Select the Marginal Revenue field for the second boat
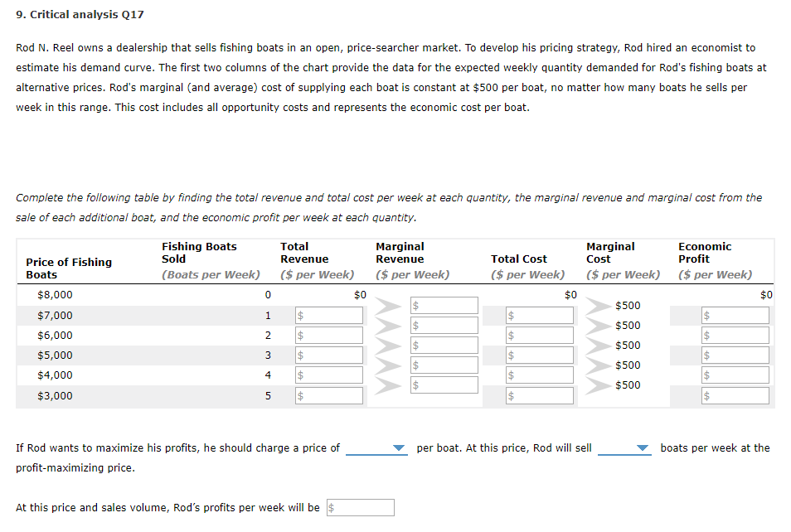 click(x=444, y=325)
